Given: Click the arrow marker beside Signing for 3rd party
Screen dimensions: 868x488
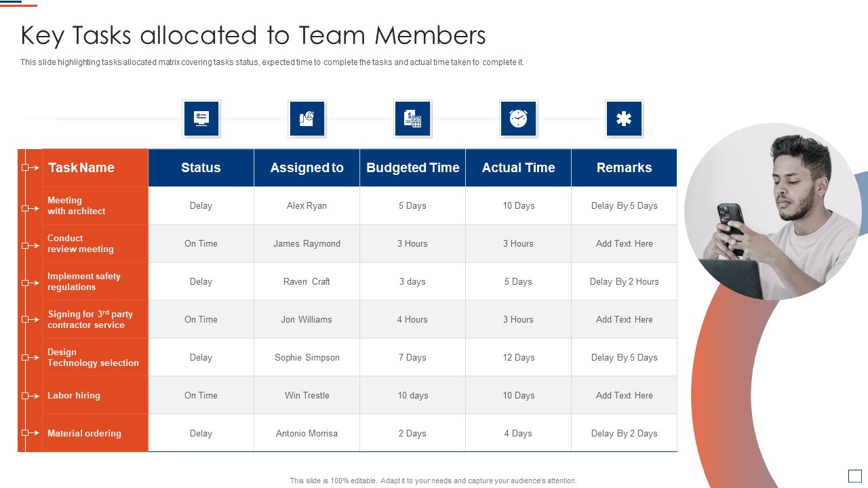Looking at the screenshot, I should pos(30,319).
